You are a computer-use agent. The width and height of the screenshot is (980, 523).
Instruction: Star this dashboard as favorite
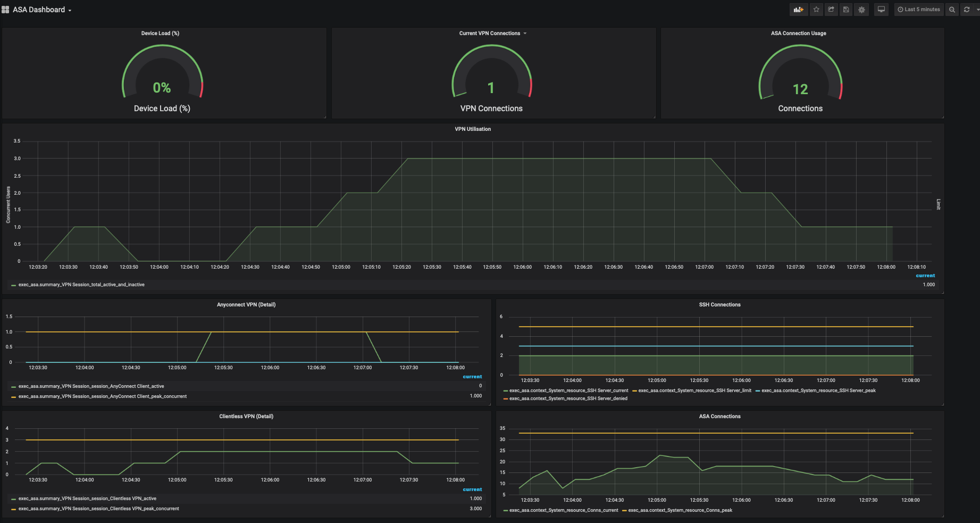tap(816, 10)
